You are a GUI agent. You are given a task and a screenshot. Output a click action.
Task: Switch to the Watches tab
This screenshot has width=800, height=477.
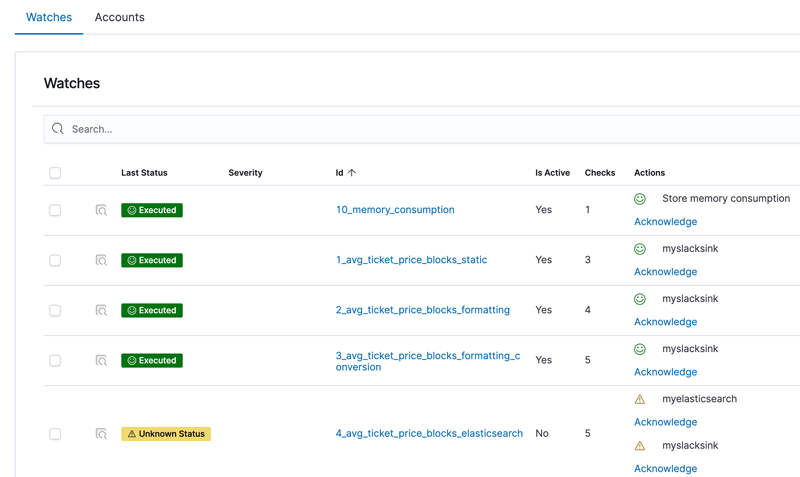pyautogui.click(x=49, y=17)
